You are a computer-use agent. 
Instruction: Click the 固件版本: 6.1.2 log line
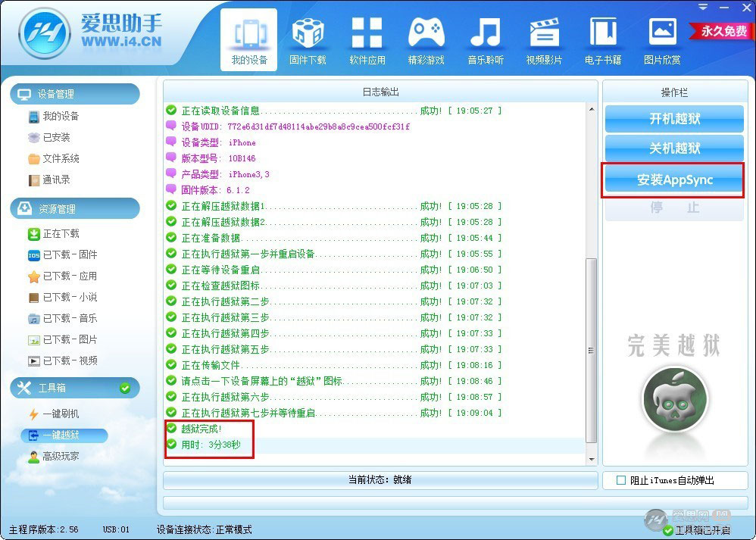pyautogui.click(x=208, y=190)
